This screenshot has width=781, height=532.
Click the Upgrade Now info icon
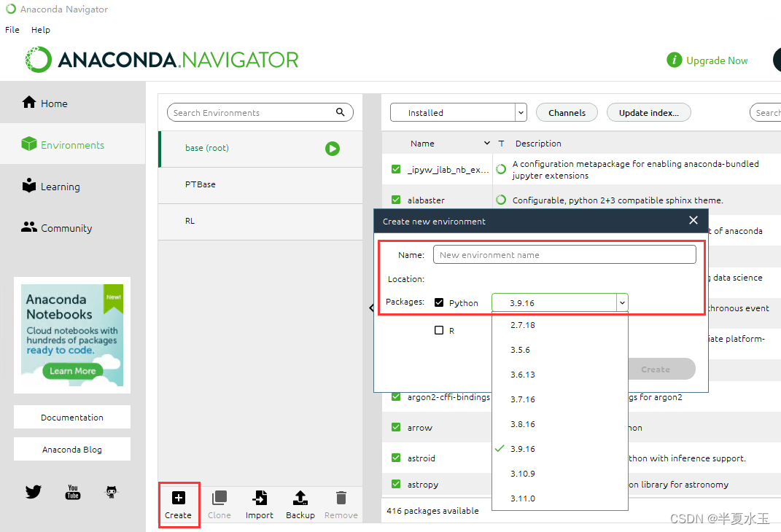pos(674,60)
